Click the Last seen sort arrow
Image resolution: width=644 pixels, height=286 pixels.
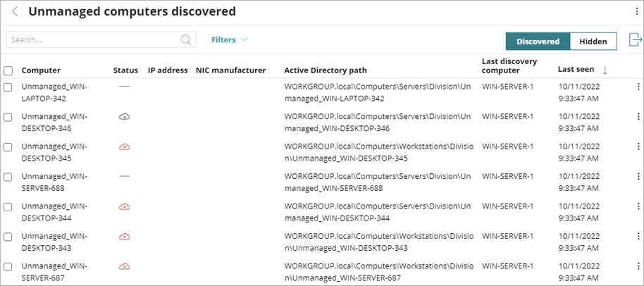(x=605, y=70)
